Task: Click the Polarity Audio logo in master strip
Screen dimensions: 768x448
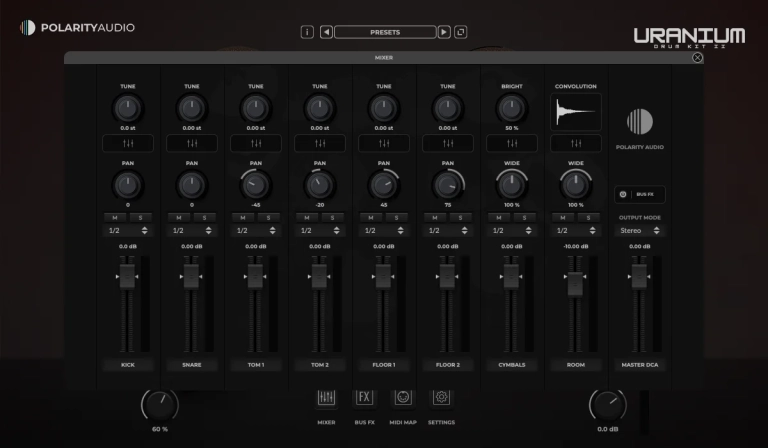Action: tap(640, 121)
